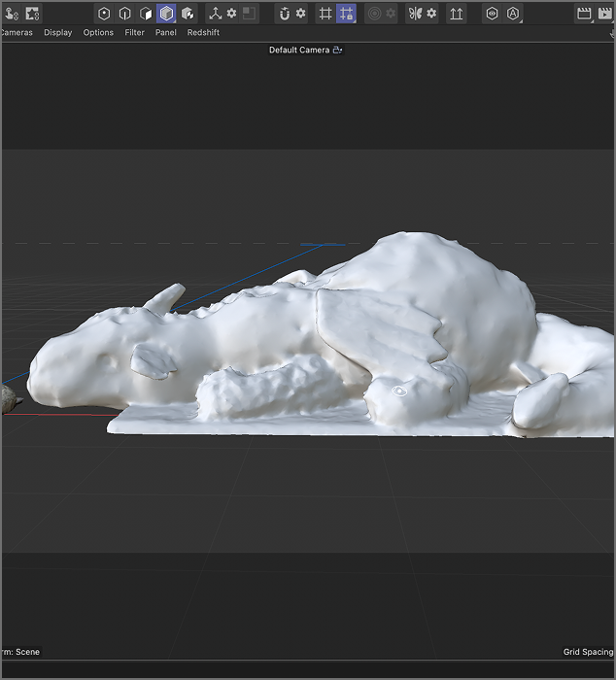616x680 pixels.
Task: Open the Redshift viewport menu
Action: coord(203,32)
